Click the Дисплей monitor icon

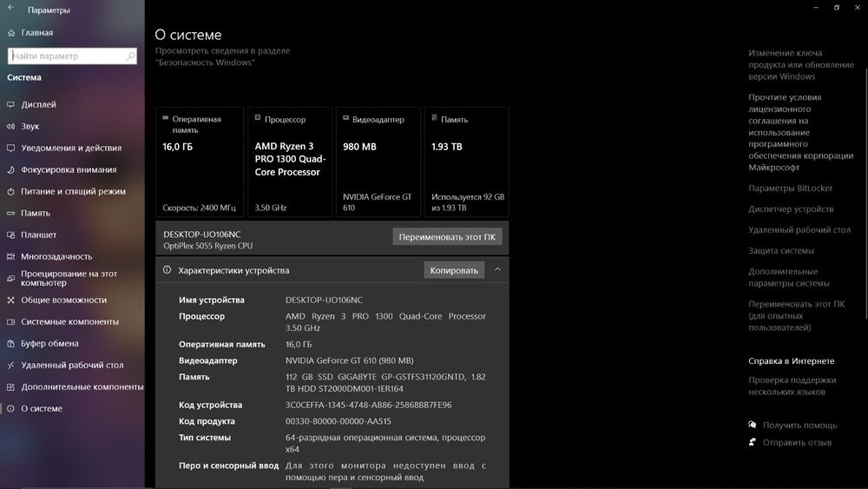click(x=10, y=104)
